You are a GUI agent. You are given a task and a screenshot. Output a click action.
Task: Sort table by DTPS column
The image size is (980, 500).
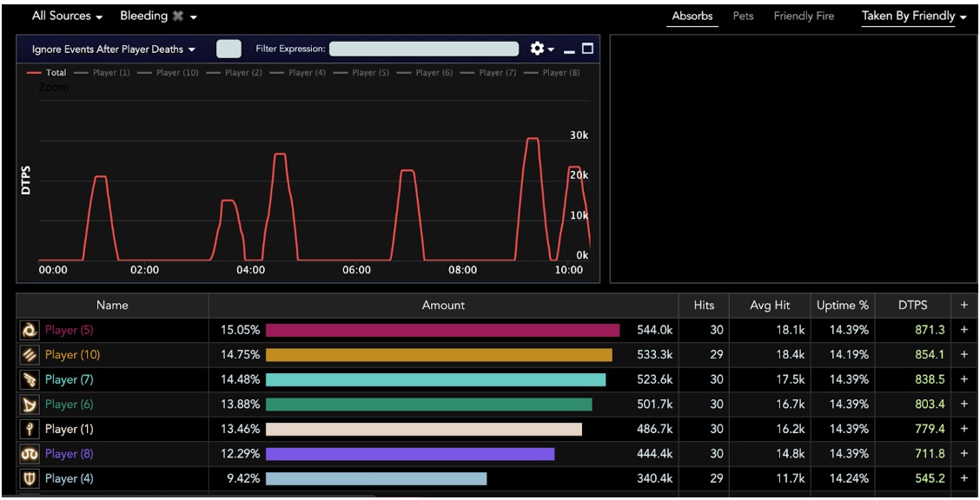click(x=912, y=306)
